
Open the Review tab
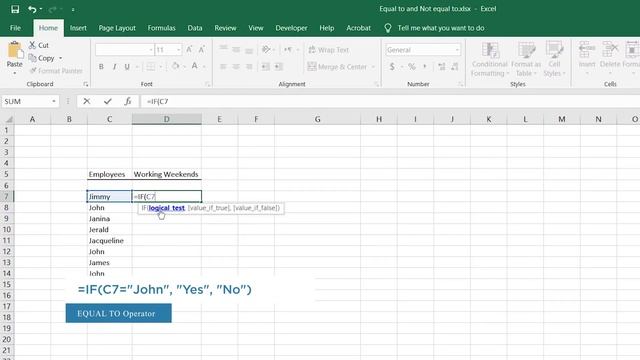(x=225, y=28)
